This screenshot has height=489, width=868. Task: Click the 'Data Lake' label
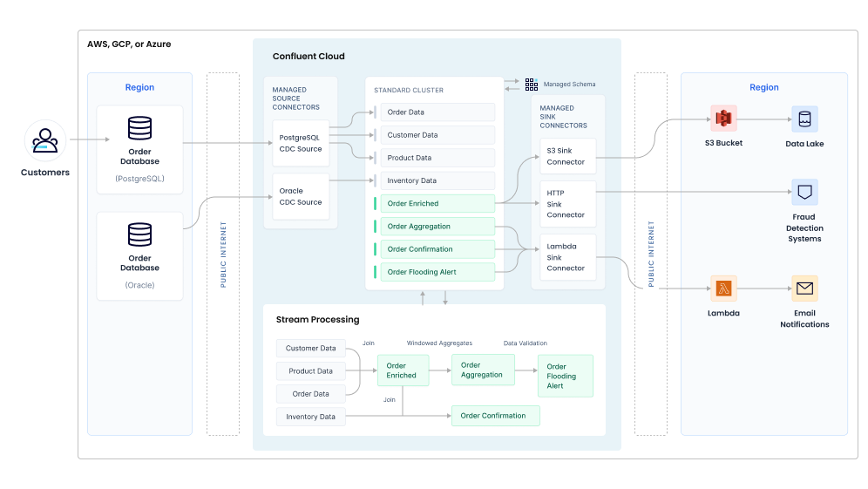tap(804, 144)
